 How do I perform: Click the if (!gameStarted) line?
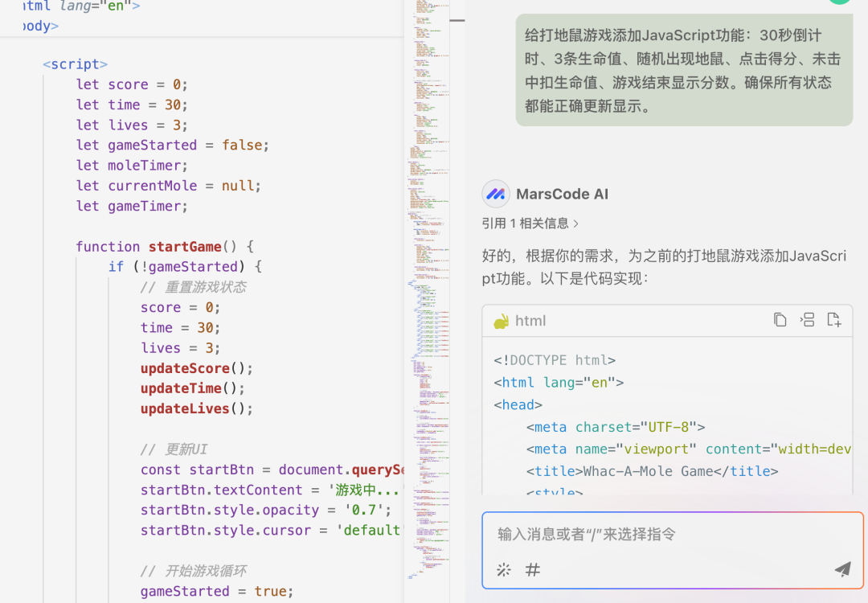click(x=185, y=267)
